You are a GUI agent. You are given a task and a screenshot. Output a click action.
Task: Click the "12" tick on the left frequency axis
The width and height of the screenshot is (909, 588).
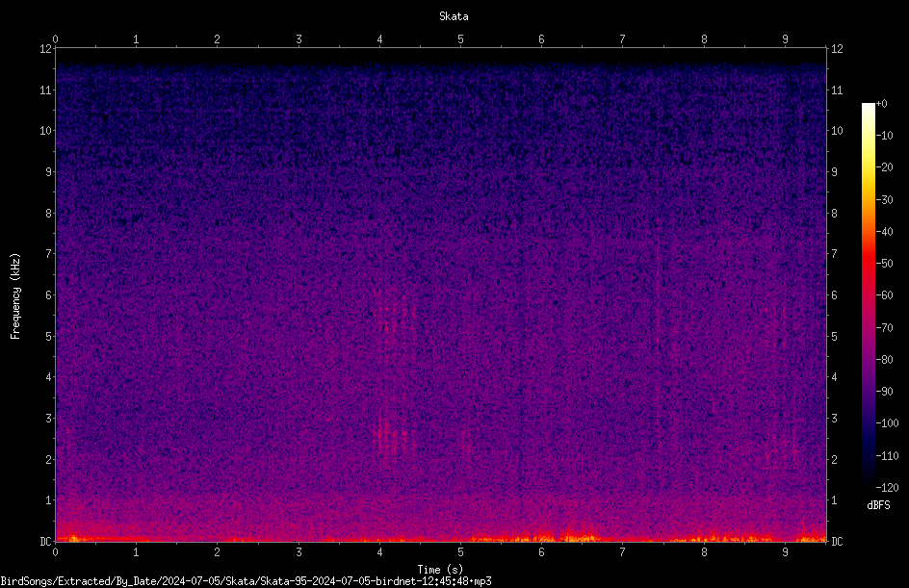pos(45,49)
